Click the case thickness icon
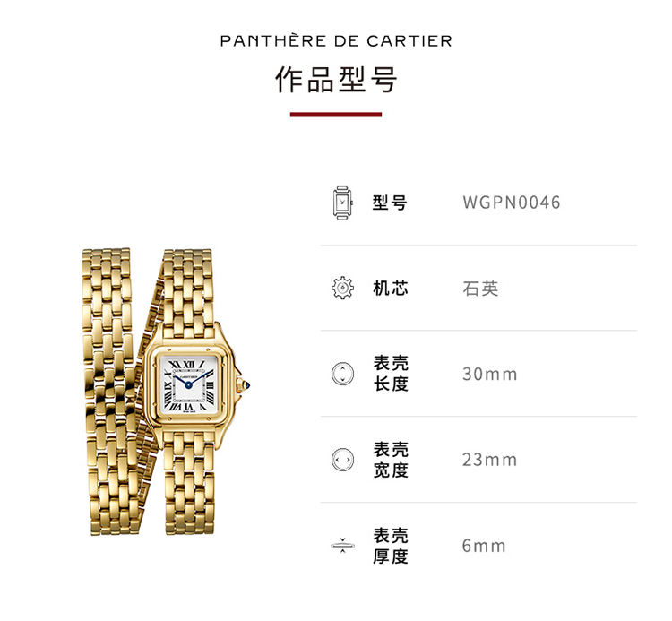The width and height of the screenshot is (672, 621). [x=342, y=546]
